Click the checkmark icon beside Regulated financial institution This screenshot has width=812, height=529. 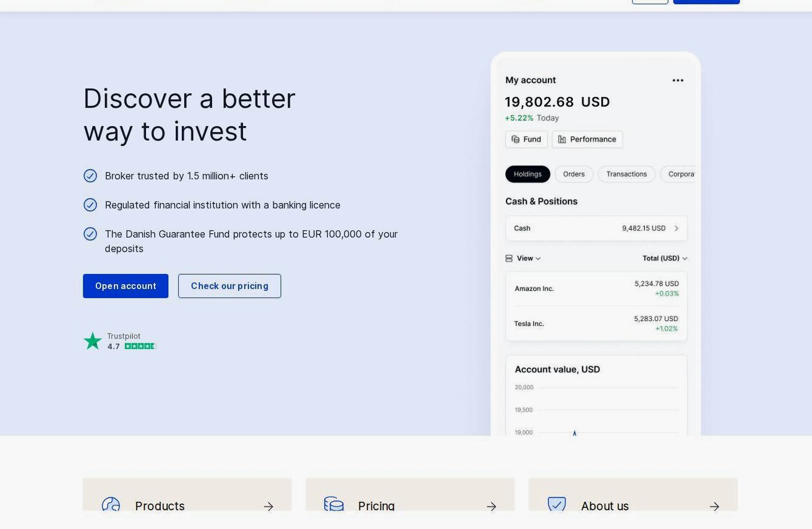pyautogui.click(x=90, y=205)
